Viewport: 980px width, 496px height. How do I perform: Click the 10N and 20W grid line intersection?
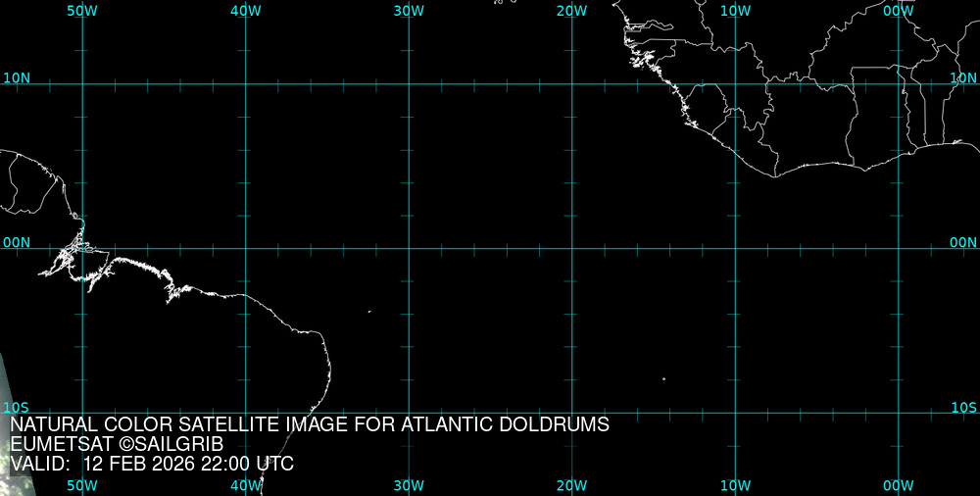572,84
